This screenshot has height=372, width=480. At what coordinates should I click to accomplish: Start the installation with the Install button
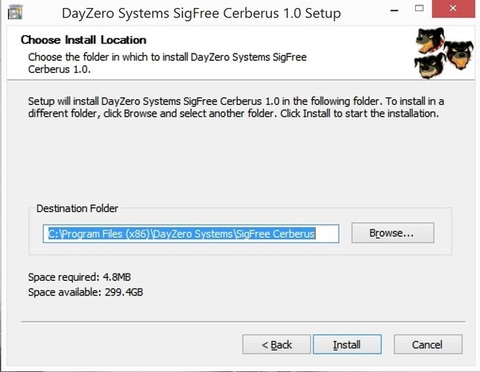(x=347, y=344)
